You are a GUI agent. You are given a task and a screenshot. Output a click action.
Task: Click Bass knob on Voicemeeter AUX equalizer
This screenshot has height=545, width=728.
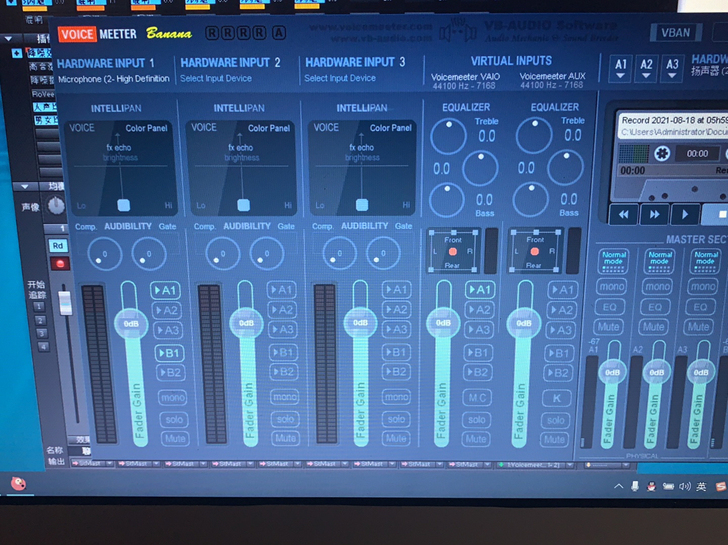pyautogui.click(x=531, y=200)
